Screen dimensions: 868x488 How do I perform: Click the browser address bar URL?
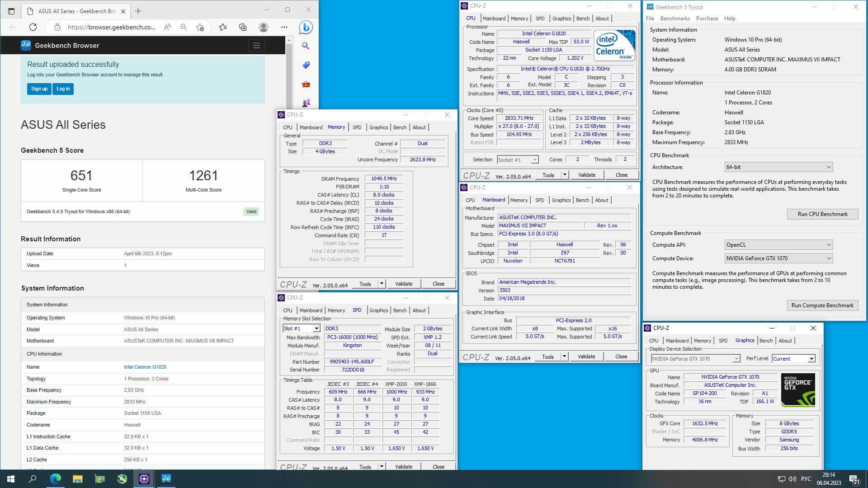click(x=112, y=27)
